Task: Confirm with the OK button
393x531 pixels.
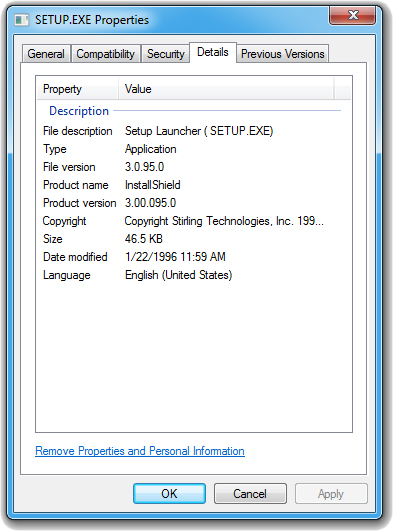Action: 169,494
